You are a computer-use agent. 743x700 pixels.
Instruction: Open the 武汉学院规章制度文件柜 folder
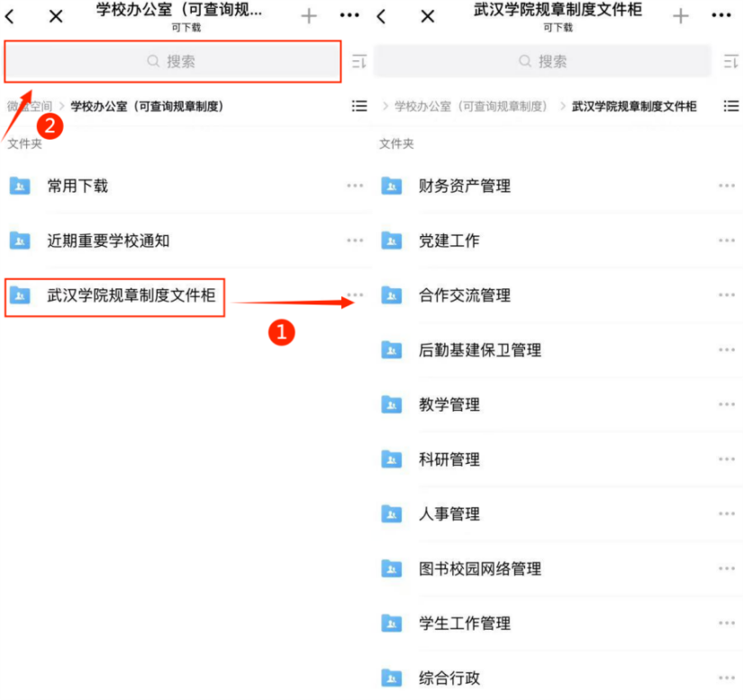point(131,295)
